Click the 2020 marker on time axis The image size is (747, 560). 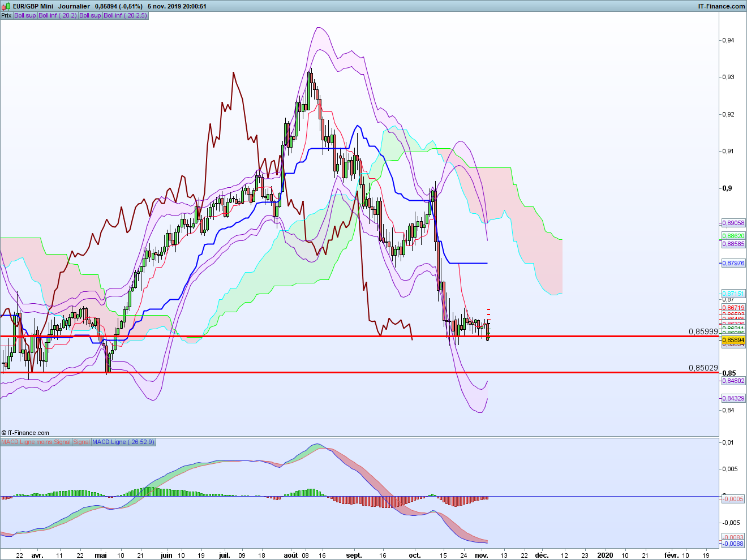click(x=605, y=555)
